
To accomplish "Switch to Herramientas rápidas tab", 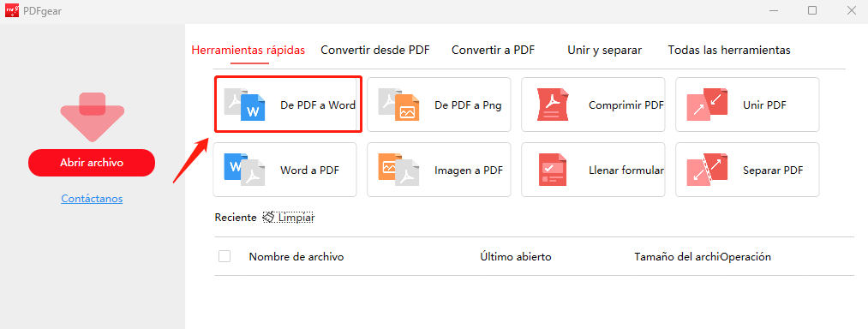I will point(248,50).
